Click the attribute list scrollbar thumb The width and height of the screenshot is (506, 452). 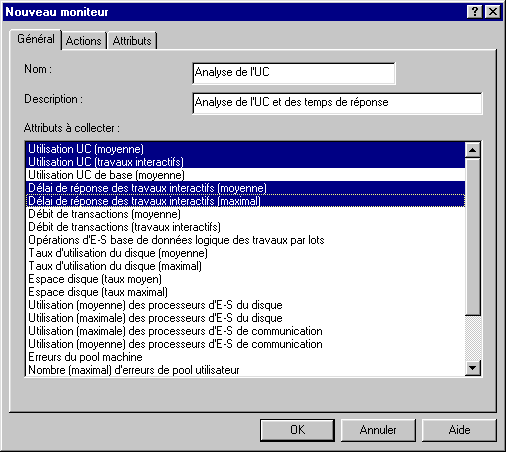point(472,237)
